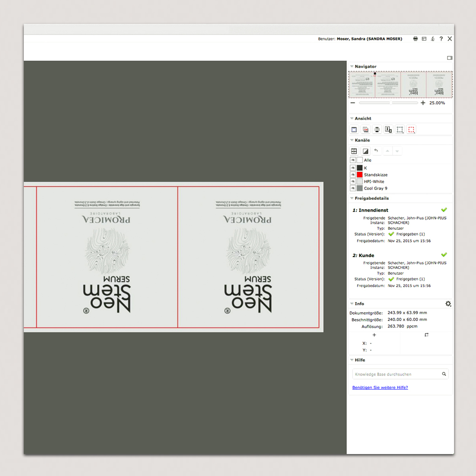The image size is (476, 476).
Task: Click the '1: Innendienst' approval heading
Action: point(371,210)
